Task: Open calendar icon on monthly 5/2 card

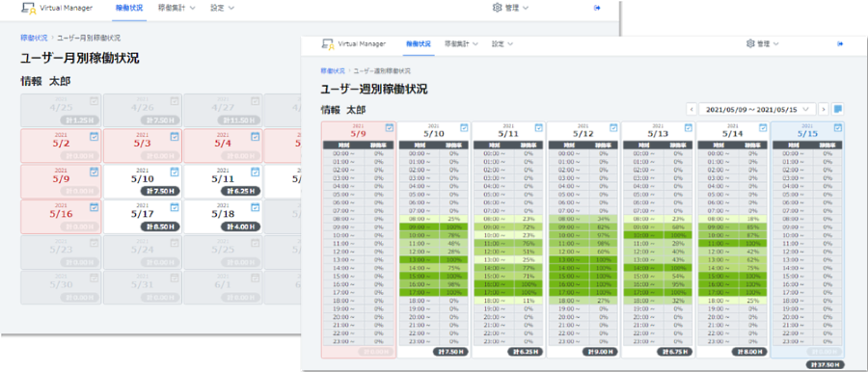Action: tap(95, 136)
